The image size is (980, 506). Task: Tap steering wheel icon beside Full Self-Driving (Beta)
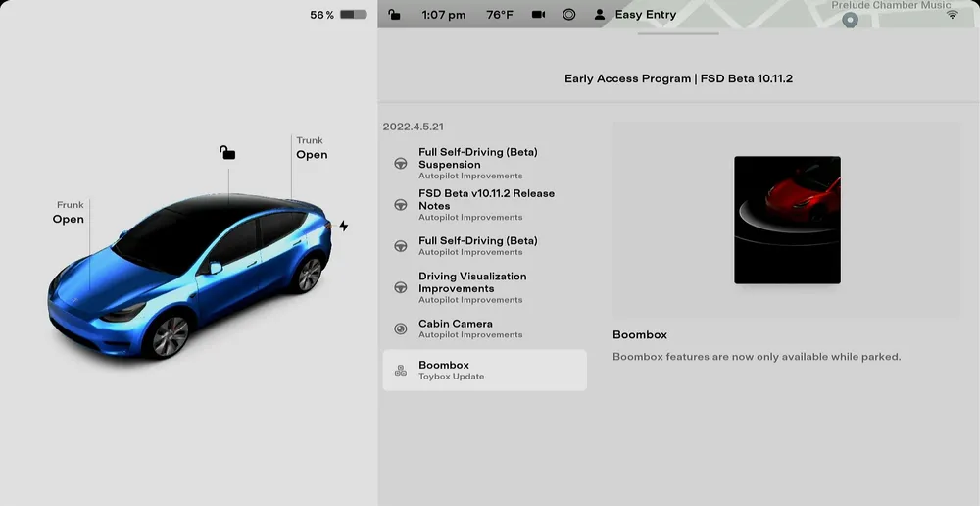point(401,246)
